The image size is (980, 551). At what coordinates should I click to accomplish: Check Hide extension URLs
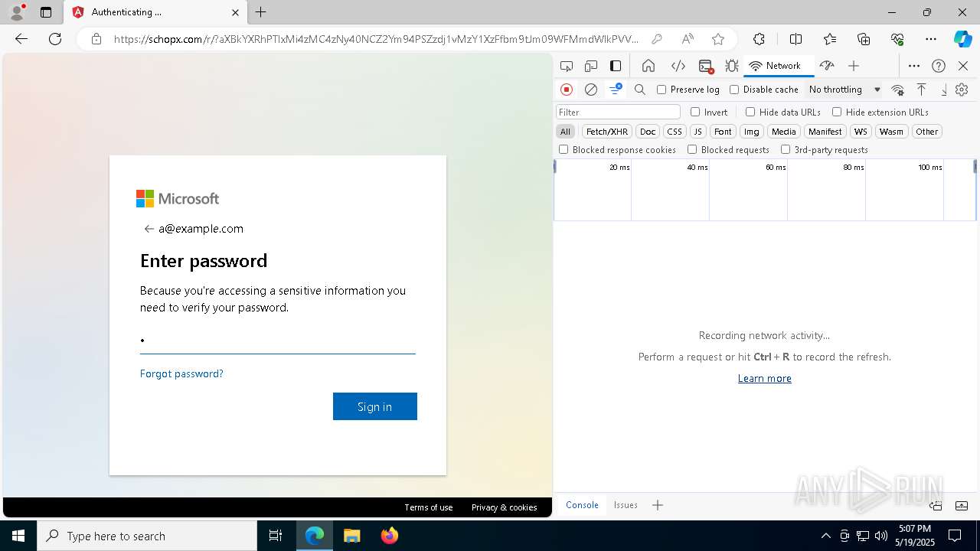837,112
